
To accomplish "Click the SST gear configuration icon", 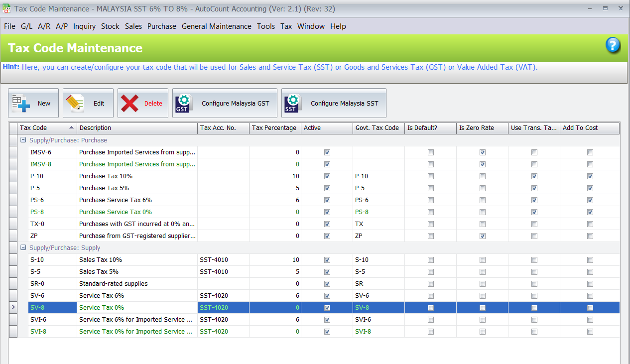I will [x=292, y=103].
